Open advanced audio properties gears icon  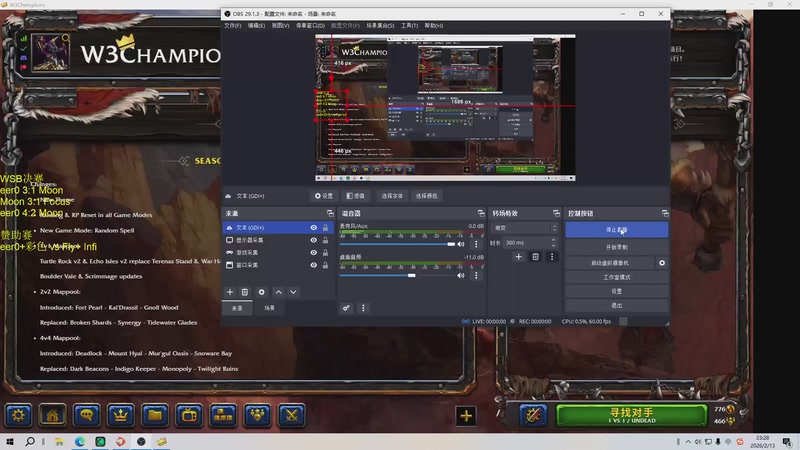coord(346,308)
